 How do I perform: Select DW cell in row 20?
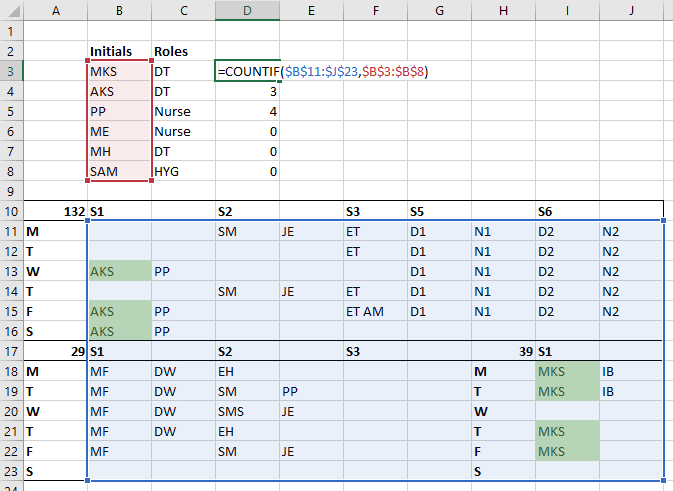[183, 412]
